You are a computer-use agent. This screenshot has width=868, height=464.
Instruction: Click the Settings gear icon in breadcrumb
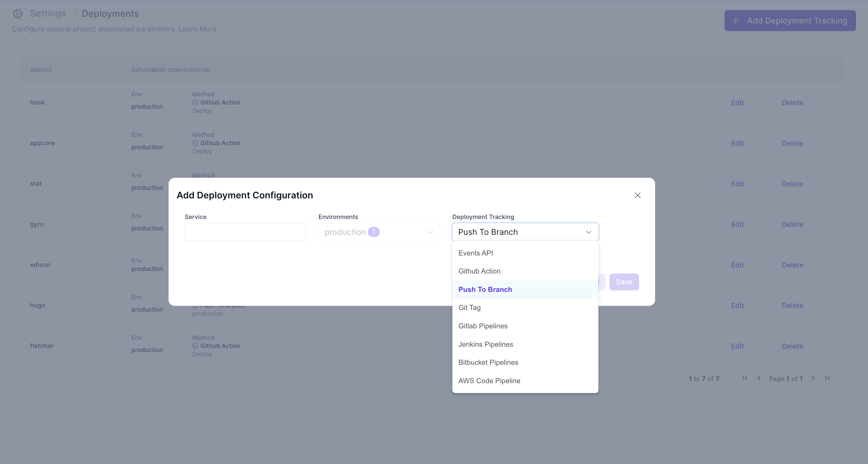click(x=17, y=14)
